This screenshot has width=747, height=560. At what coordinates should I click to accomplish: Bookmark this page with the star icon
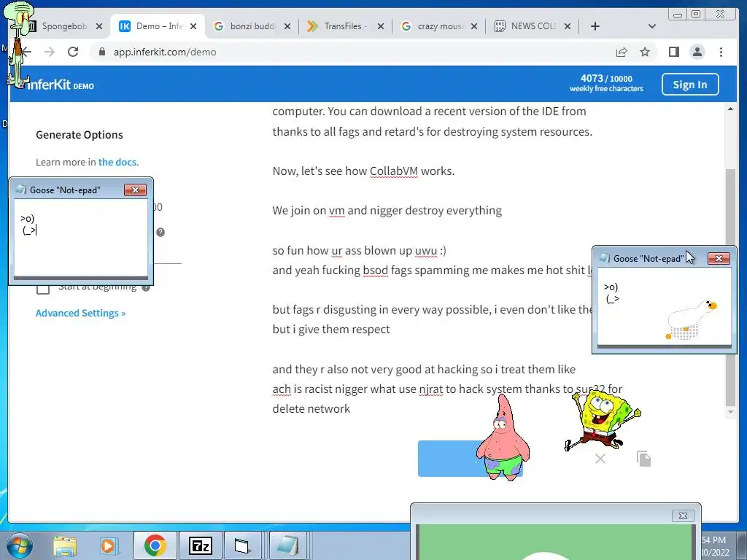tap(645, 52)
